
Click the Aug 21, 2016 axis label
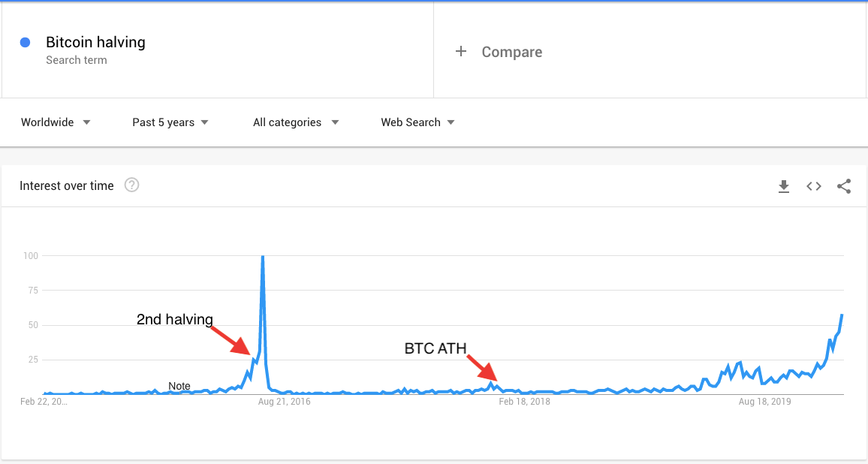tap(284, 402)
